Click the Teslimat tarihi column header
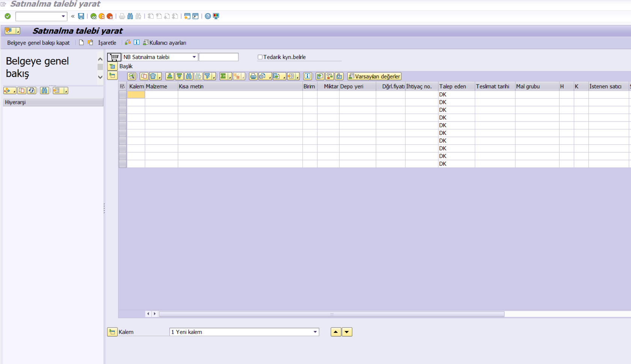The image size is (631, 364). point(495,86)
